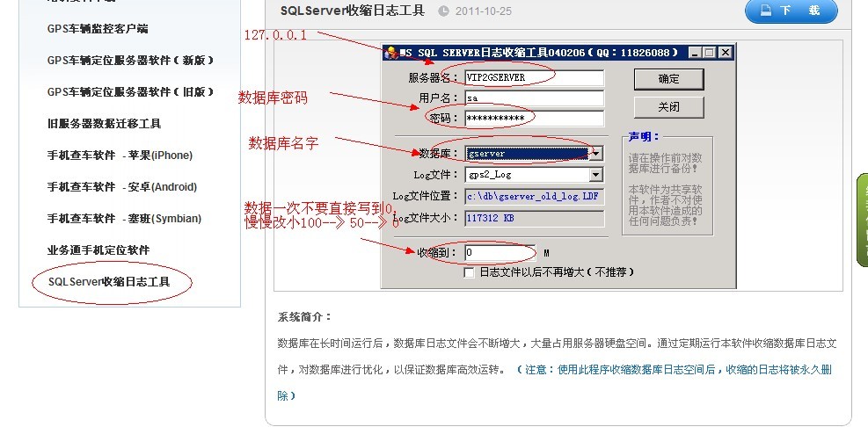Screen dimensions: 868x427
Task: Maximize the log shrink tool dialog
Action: (709, 53)
